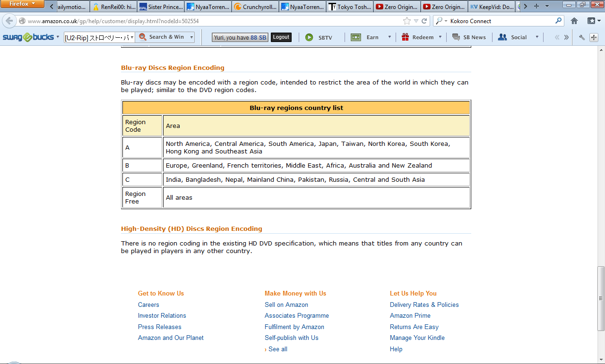Click the Region Free table cell
Screen dimensions: 605x364
142,197
